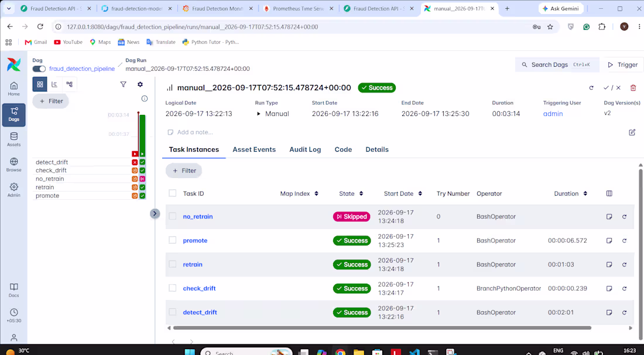The width and height of the screenshot is (644, 355).
Task: Open the Details tab
Action: [377, 149]
